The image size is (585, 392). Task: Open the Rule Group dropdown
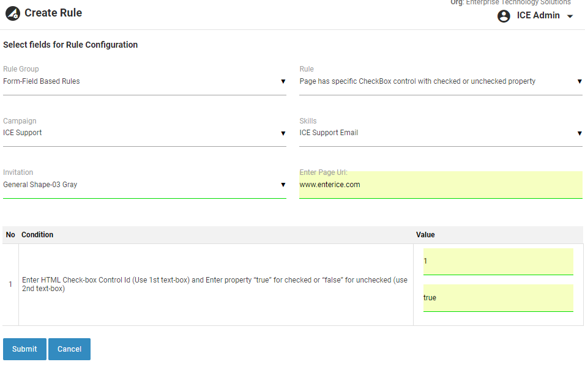pos(144,81)
